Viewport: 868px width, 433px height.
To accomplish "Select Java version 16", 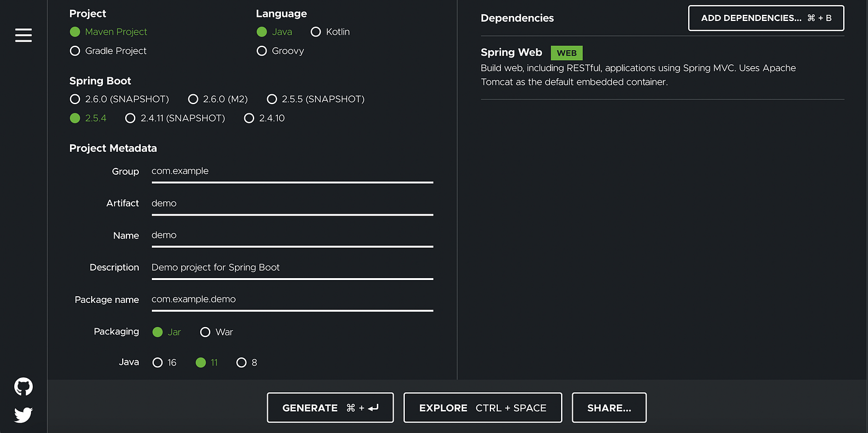I will tap(157, 362).
